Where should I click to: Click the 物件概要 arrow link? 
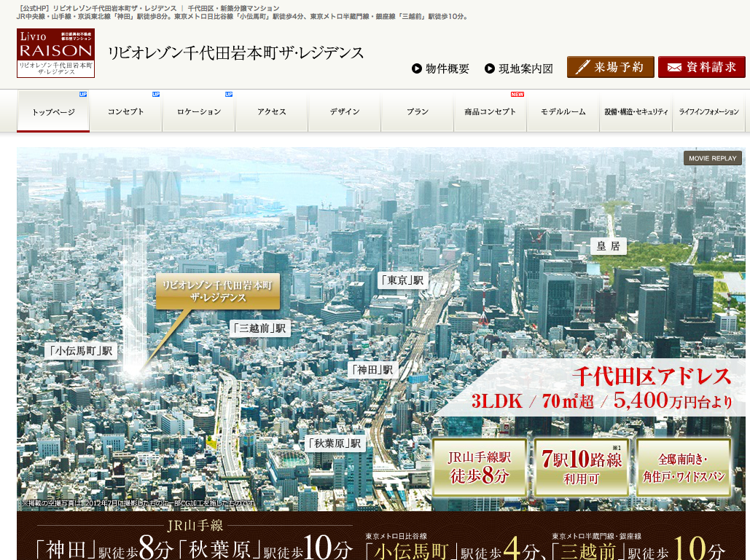[x=440, y=68]
